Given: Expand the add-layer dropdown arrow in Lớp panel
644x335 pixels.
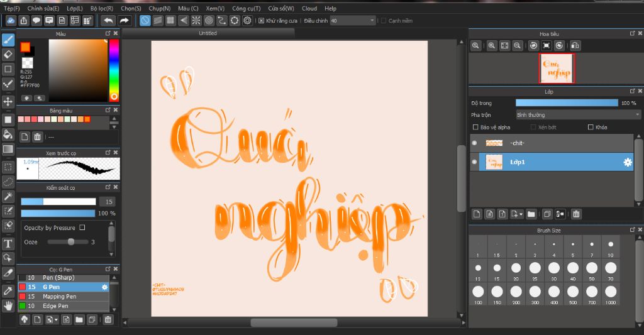Looking at the screenshot, I should click(521, 214).
